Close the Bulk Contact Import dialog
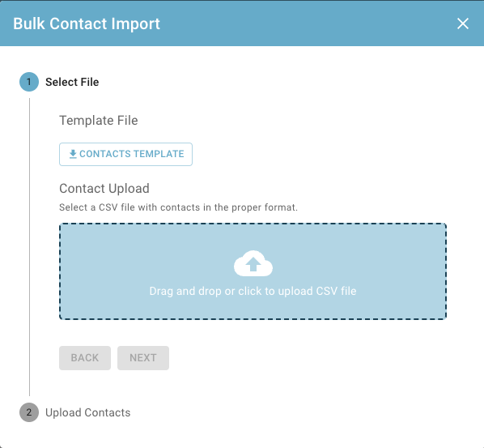This screenshot has width=484, height=448. click(463, 23)
